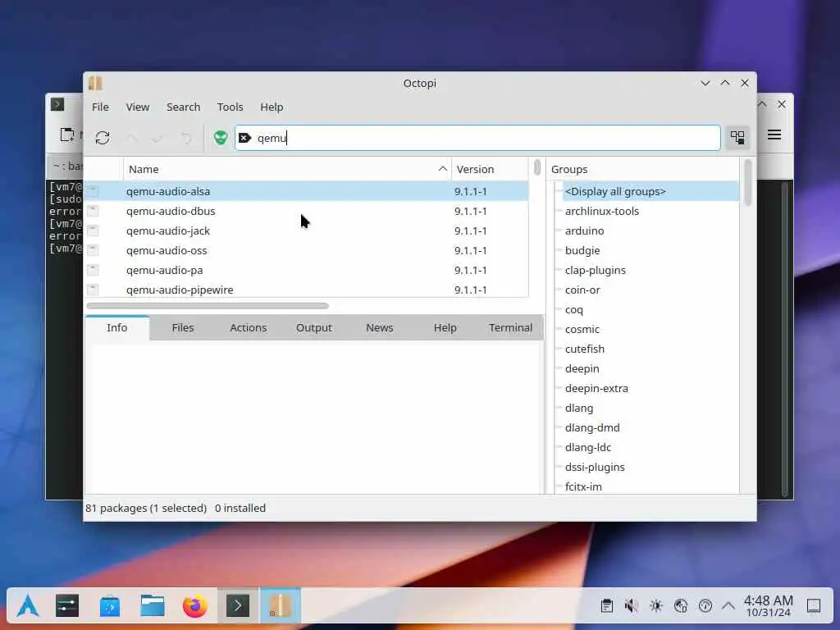Select qemu-audio-dbus package row
The image size is (840, 630).
click(307, 211)
